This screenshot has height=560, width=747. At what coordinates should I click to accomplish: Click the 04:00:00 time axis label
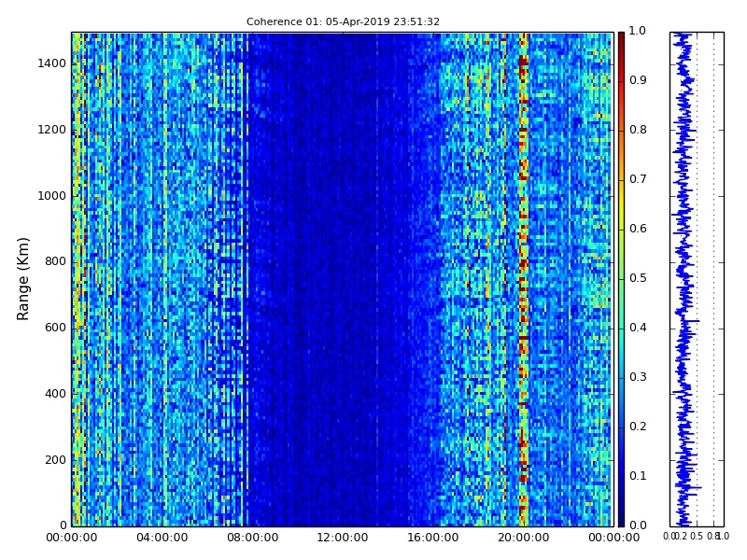(162, 538)
